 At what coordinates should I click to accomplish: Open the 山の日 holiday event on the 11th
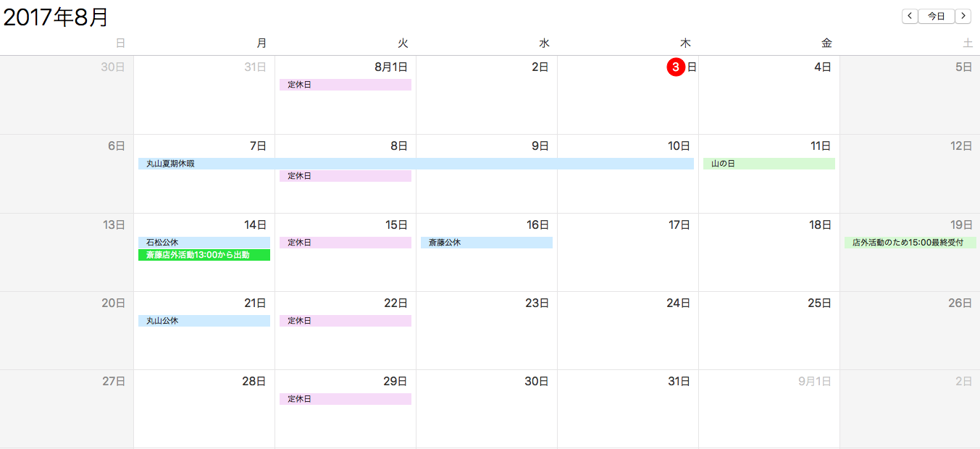pyautogui.click(x=769, y=164)
